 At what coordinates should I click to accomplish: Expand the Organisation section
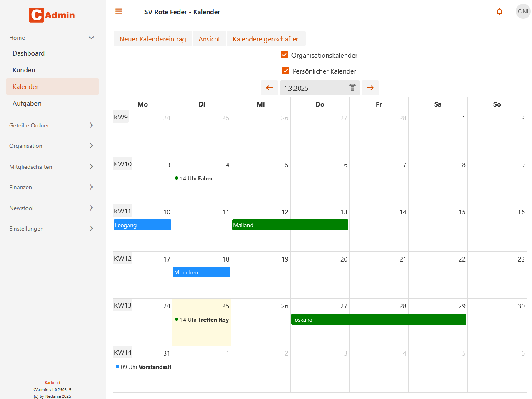click(x=53, y=146)
